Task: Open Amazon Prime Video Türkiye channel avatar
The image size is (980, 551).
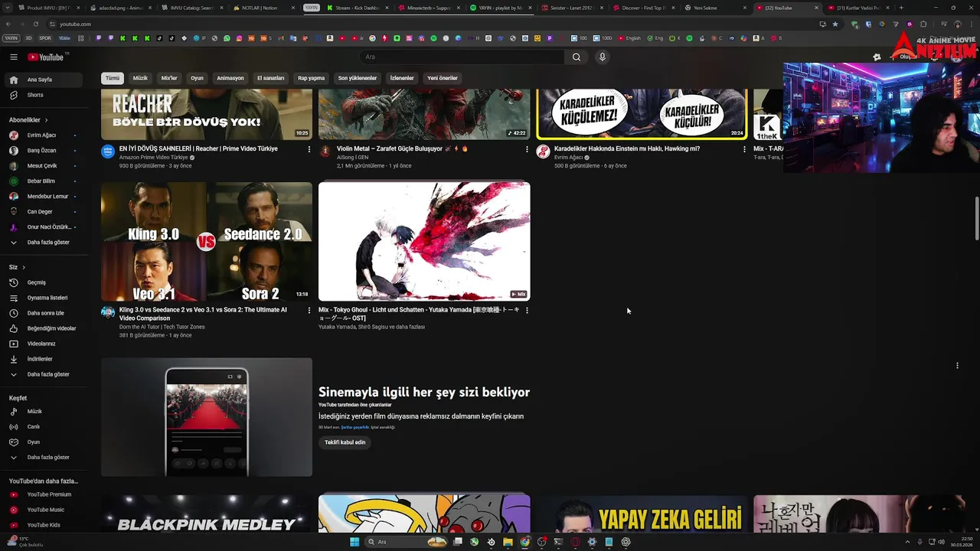Action: (x=108, y=152)
